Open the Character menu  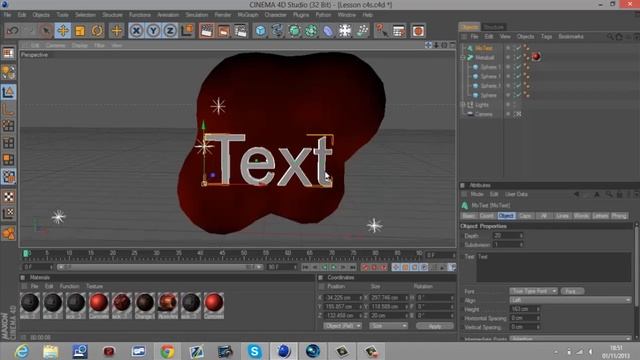(x=275, y=15)
